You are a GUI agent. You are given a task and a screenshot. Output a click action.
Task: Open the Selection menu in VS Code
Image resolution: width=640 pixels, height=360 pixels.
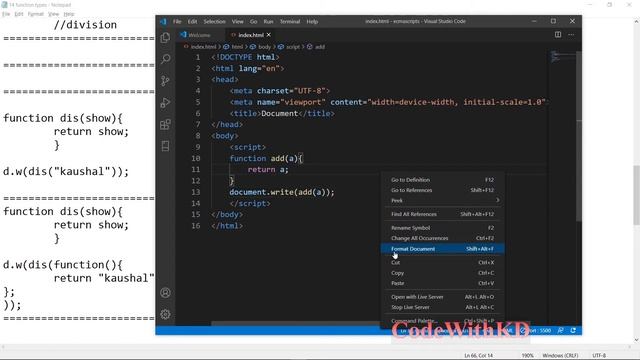pyautogui.click(x=214, y=21)
